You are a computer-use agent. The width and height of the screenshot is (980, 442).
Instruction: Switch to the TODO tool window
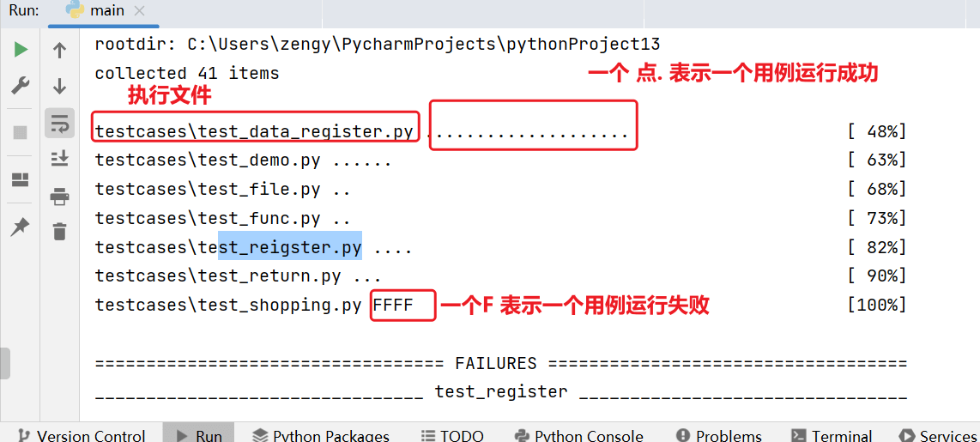(452, 435)
